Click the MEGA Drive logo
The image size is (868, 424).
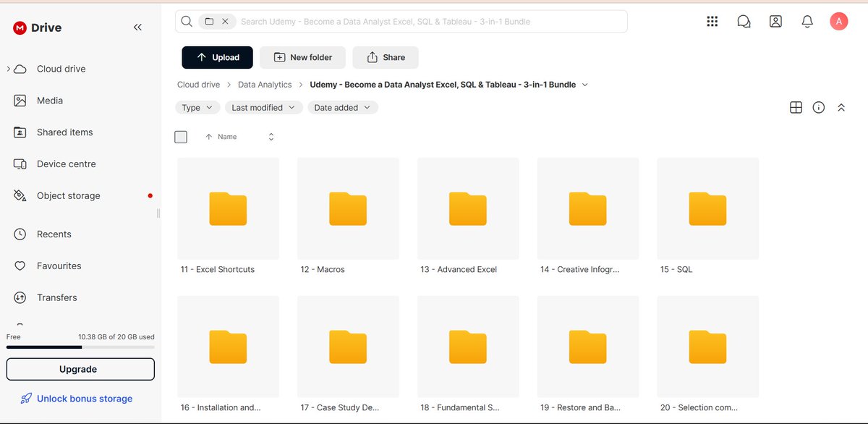pyautogui.click(x=37, y=27)
